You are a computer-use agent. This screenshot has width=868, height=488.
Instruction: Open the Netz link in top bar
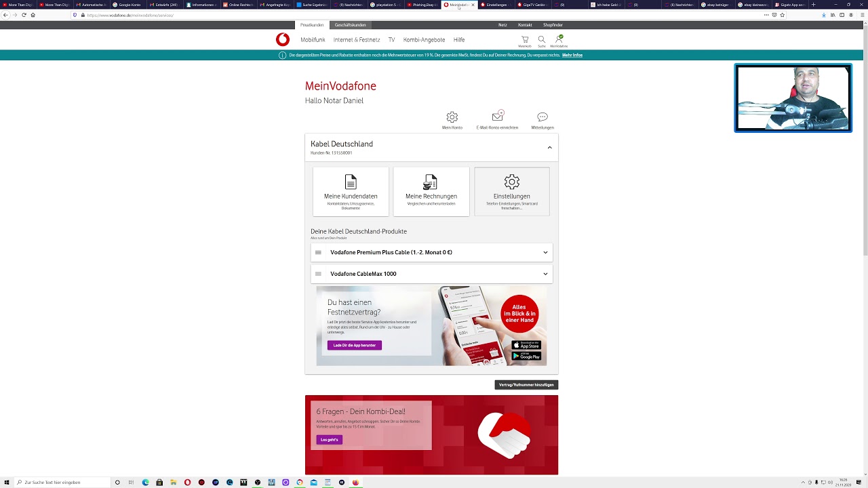point(502,25)
